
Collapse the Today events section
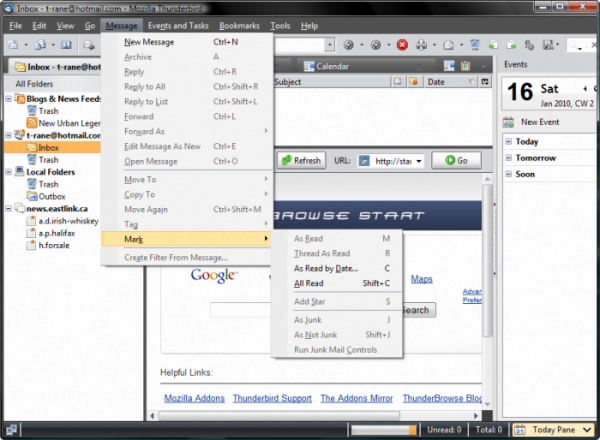point(509,142)
